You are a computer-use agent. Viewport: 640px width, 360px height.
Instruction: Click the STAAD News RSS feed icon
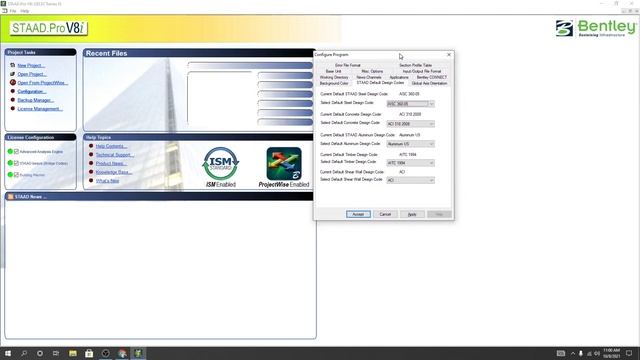point(11,196)
